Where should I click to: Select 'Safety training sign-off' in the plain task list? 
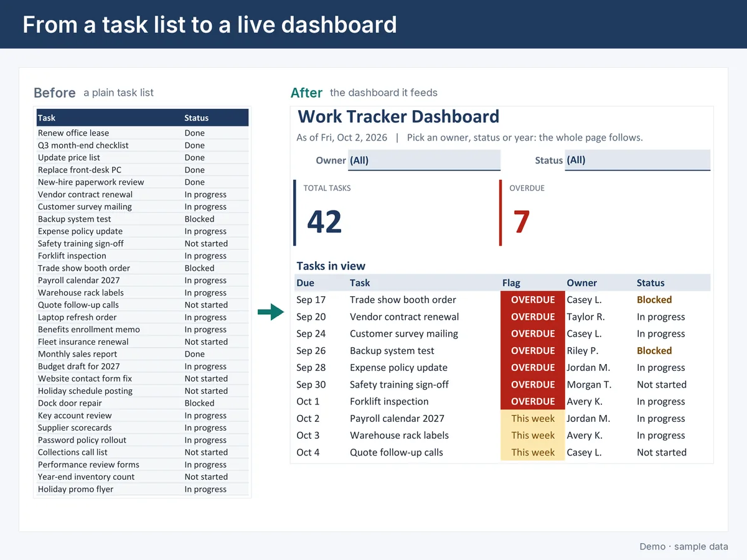(142, 243)
